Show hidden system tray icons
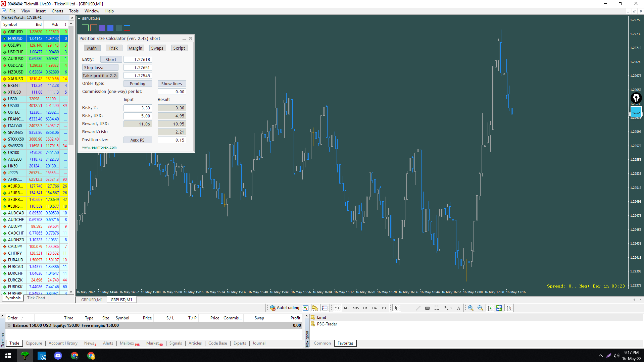This screenshot has width=644, height=362. [x=600, y=356]
